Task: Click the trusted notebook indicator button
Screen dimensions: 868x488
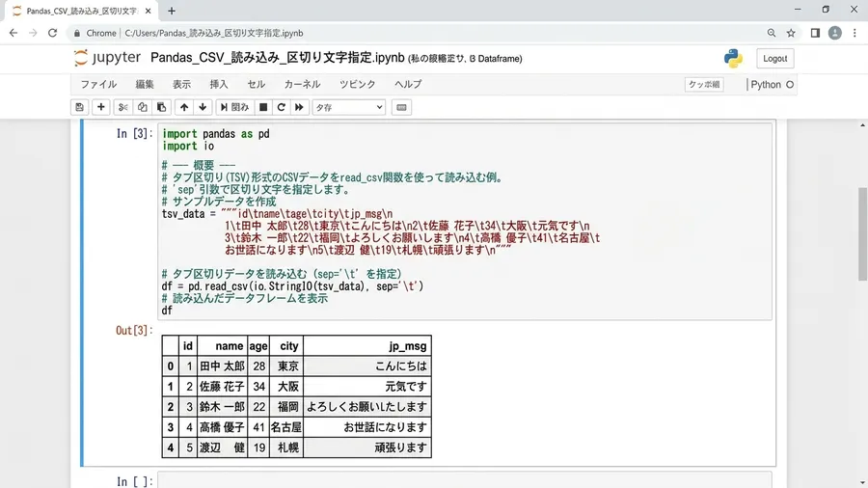Action: [704, 85]
